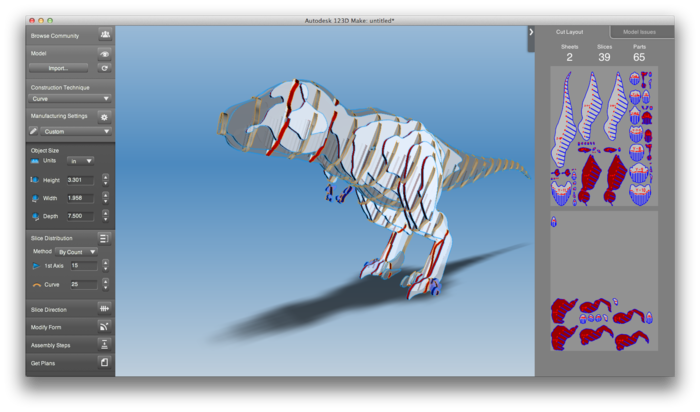
Task: Open the Slice Direction tool
Action: [104, 310]
